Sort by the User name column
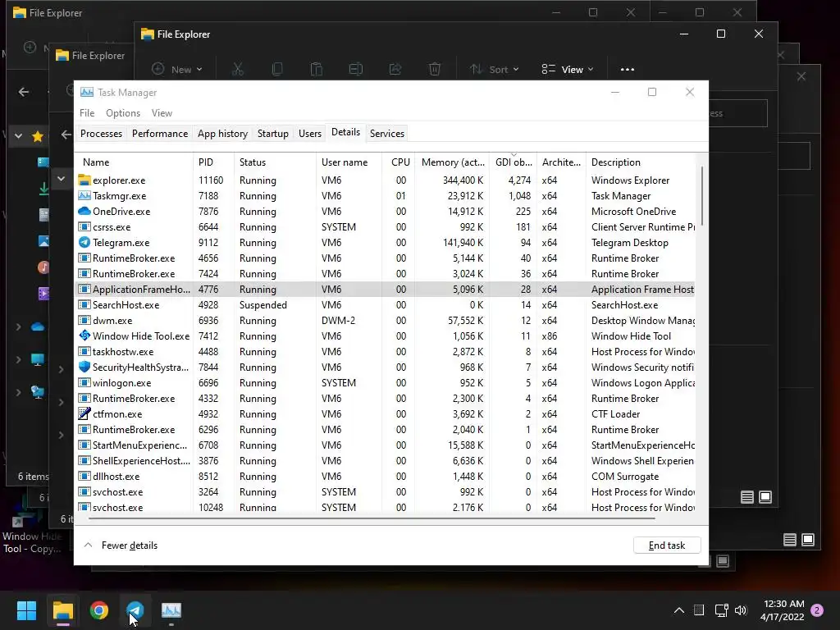840x630 pixels. pyautogui.click(x=349, y=162)
